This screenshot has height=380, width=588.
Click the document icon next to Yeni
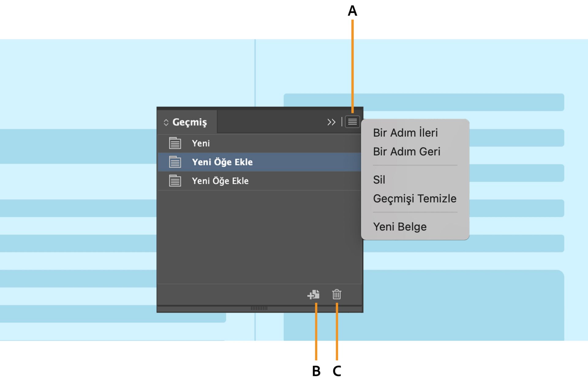tap(175, 143)
